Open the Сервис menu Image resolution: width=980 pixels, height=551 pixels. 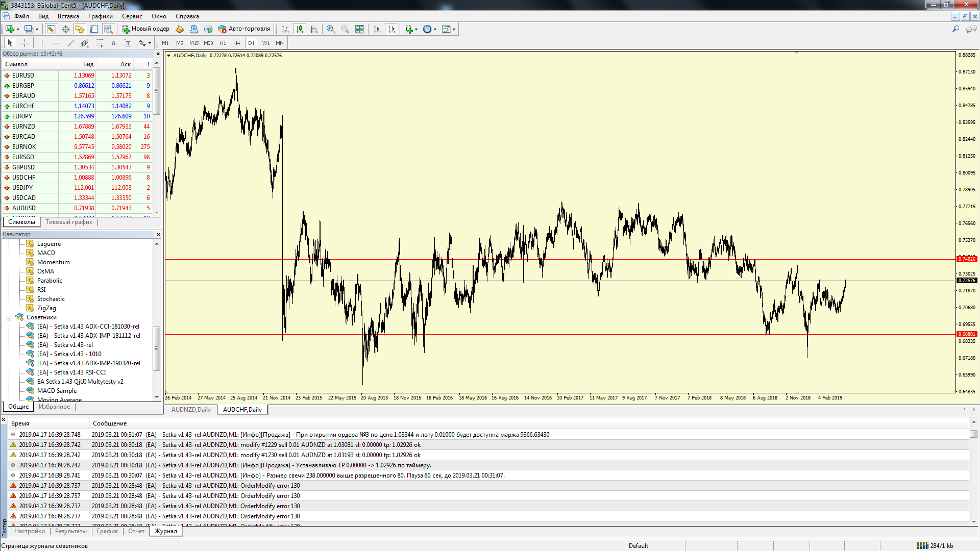coord(132,16)
